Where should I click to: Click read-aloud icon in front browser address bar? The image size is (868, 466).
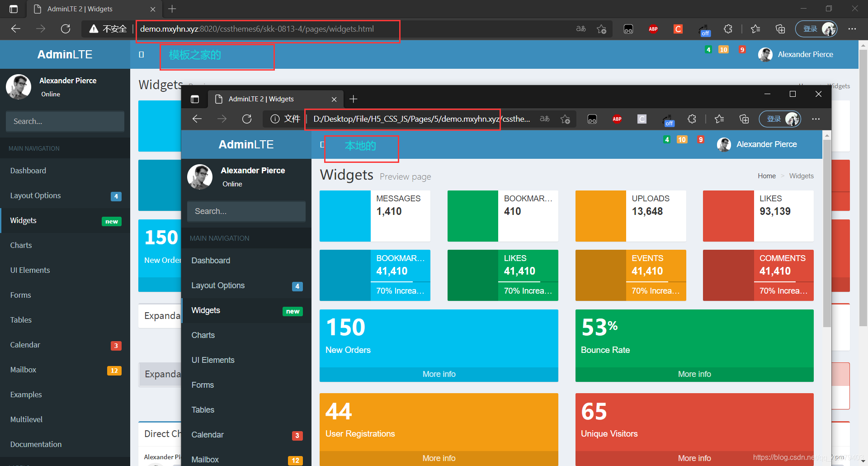click(545, 119)
